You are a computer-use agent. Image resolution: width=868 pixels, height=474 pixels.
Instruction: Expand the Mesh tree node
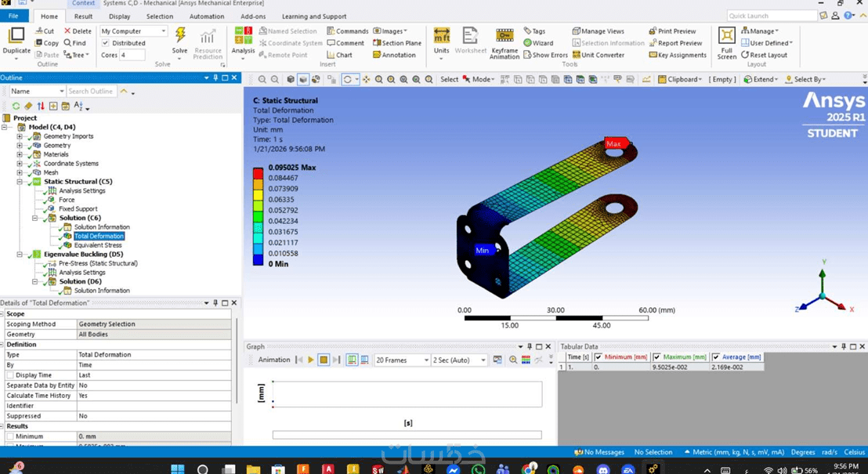[20, 173]
